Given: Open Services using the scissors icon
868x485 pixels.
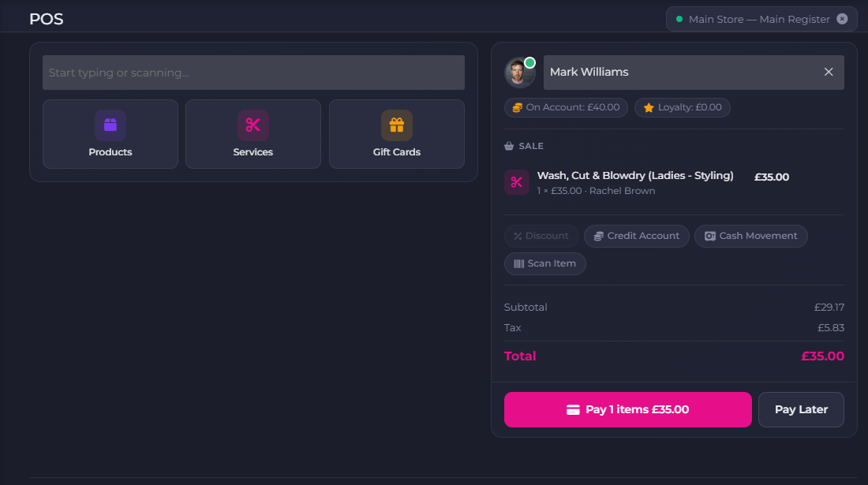Looking at the screenshot, I should pos(253,125).
